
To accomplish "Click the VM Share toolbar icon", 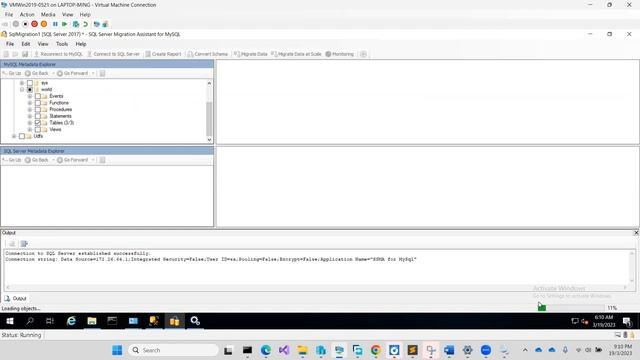I will [x=105, y=24].
